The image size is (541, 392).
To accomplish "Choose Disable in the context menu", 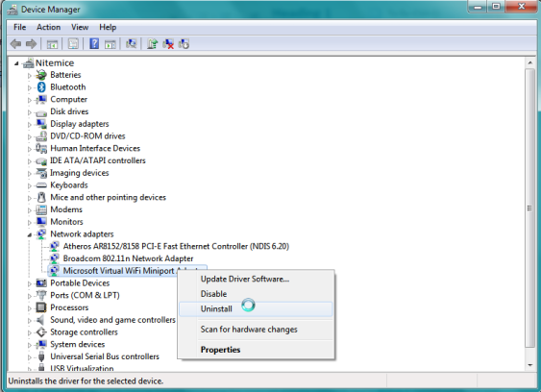I will click(x=256, y=294).
